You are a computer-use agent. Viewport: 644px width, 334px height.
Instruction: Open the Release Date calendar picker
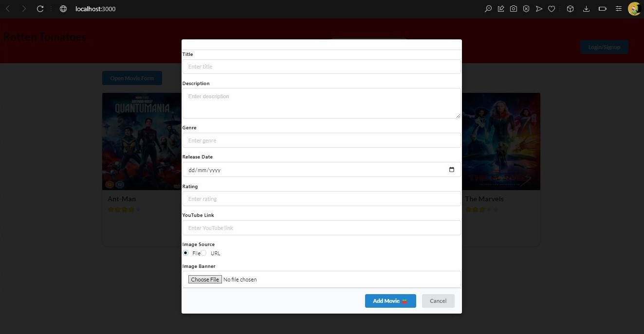coord(451,170)
